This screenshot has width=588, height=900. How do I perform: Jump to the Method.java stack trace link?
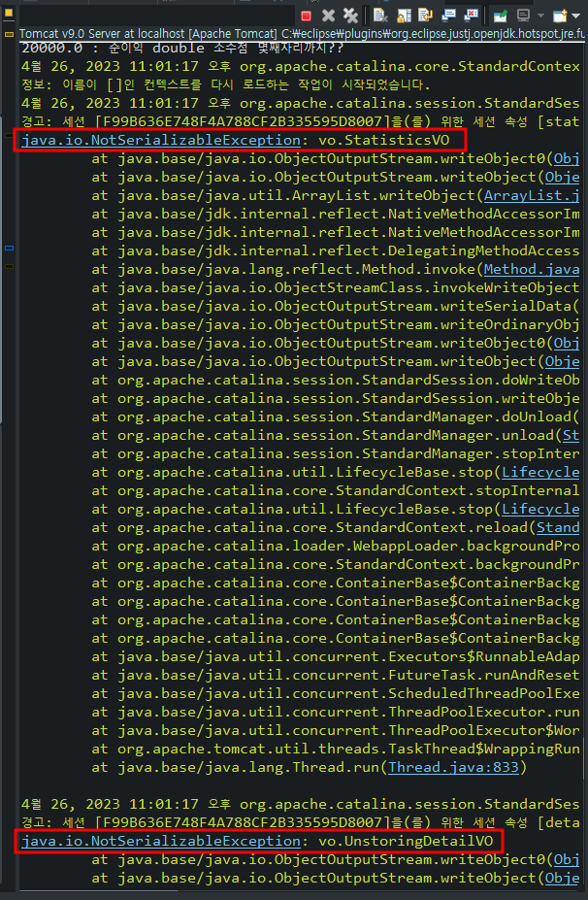point(532,269)
